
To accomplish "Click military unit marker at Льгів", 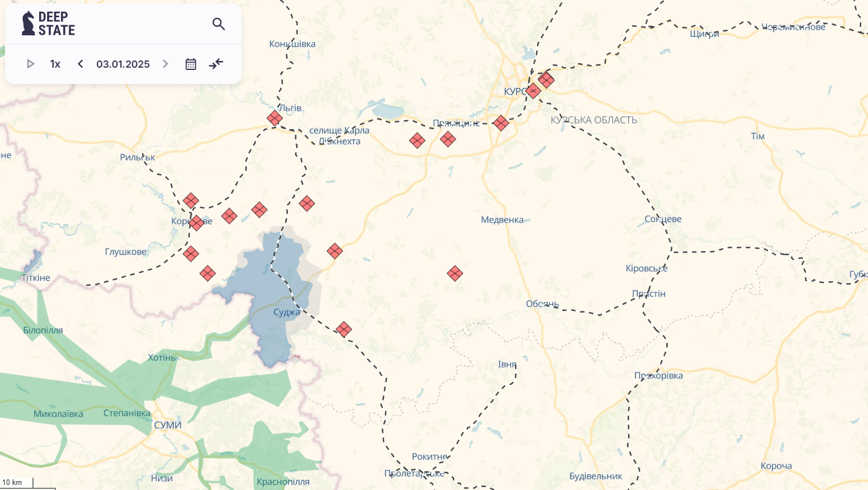I will pos(274,118).
